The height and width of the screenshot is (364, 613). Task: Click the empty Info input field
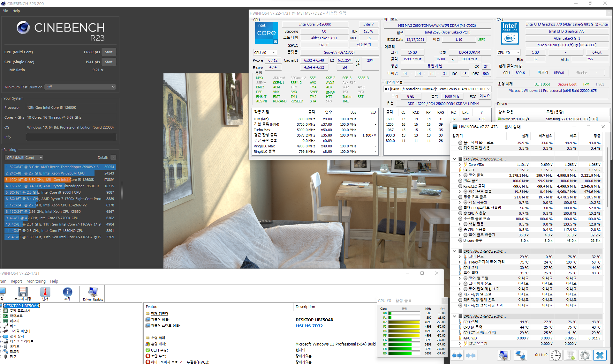click(x=71, y=137)
